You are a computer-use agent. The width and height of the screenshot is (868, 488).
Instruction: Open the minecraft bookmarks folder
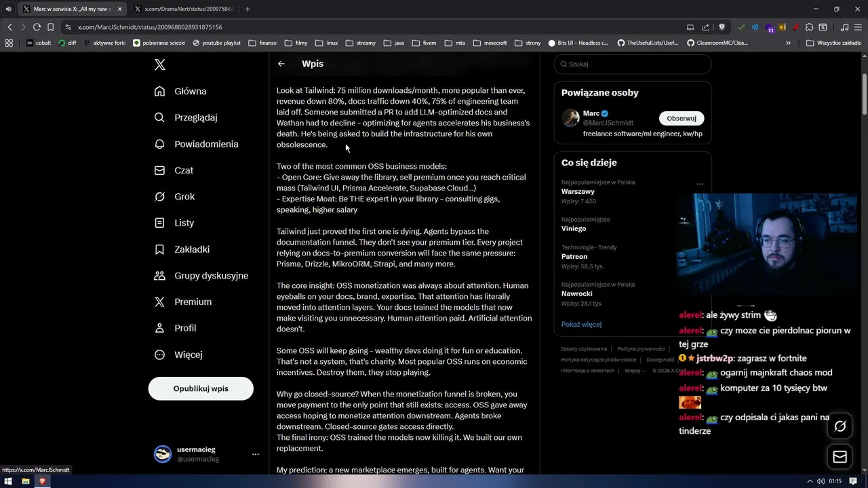[490, 43]
